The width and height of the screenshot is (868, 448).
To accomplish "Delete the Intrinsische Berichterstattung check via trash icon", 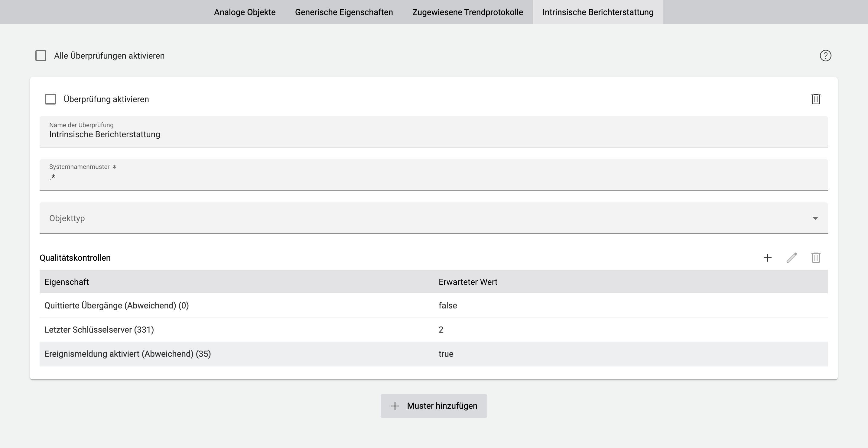I will pyautogui.click(x=816, y=99).
